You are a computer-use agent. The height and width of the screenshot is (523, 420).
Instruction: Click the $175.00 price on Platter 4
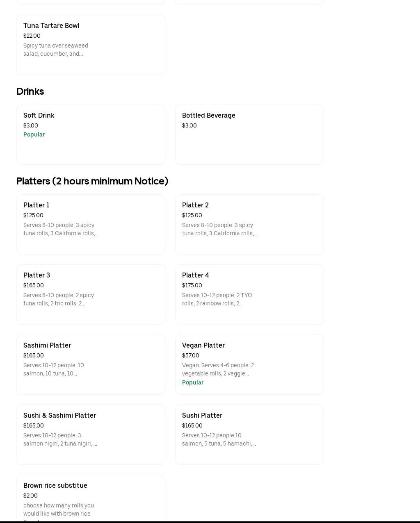[192, 285]
